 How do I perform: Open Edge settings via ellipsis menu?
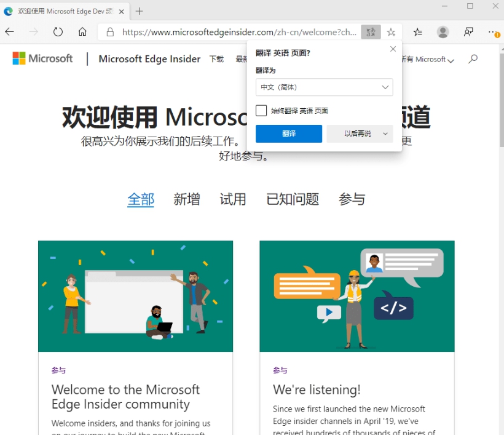point(492,32)
